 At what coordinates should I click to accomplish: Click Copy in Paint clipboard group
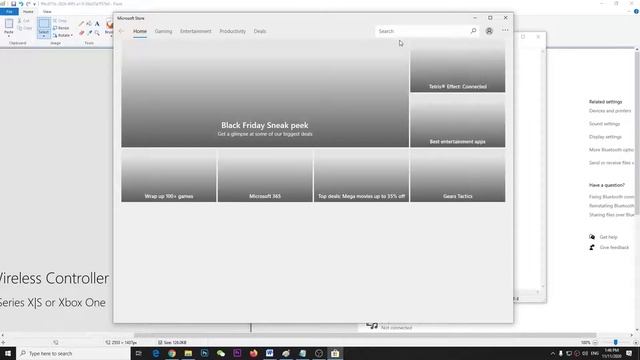click(x=24, y=28)
